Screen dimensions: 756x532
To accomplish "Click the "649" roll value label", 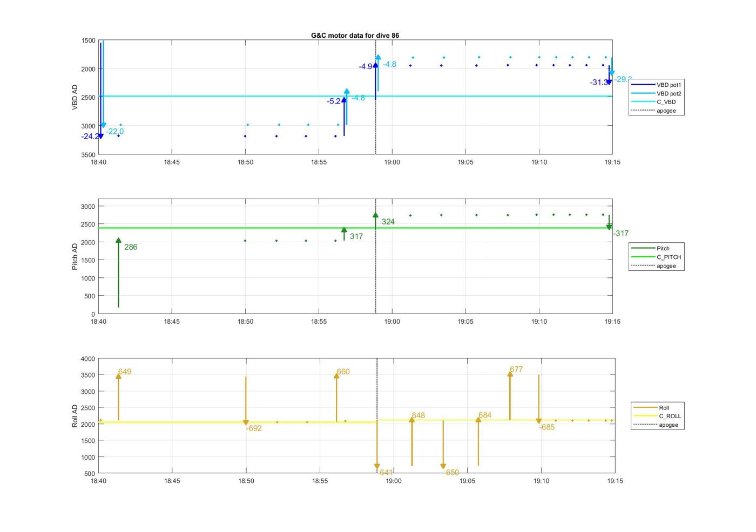I will pos(125,372).
